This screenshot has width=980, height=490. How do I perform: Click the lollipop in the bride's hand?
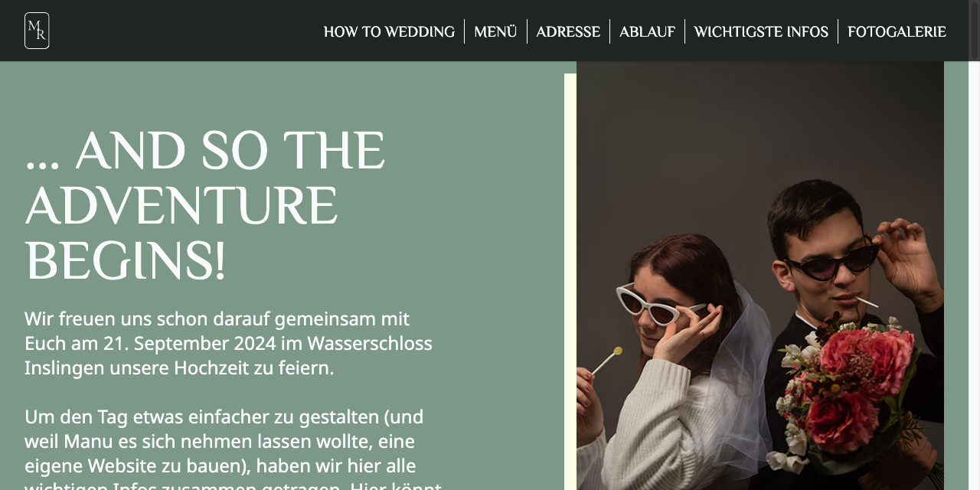605,362
